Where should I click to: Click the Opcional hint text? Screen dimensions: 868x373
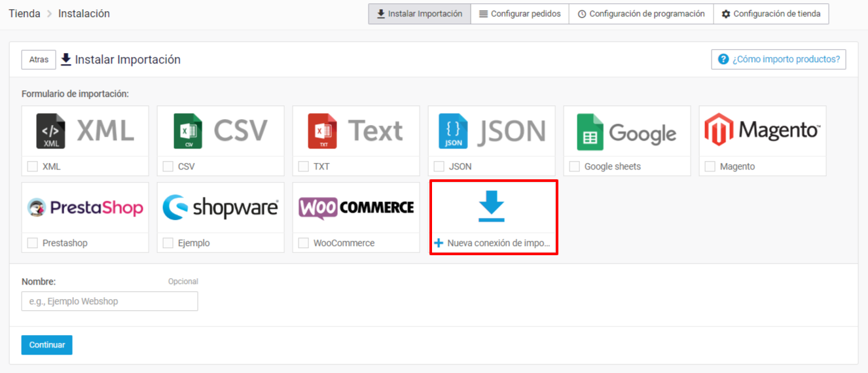[x=183, y=281]
